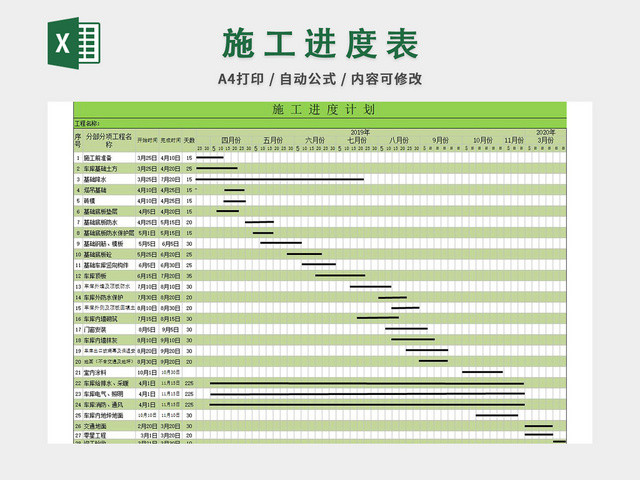Select the 车库电气、照明 task name cell
This screenshot has height=480, width=640.
(x=109, y=394)
